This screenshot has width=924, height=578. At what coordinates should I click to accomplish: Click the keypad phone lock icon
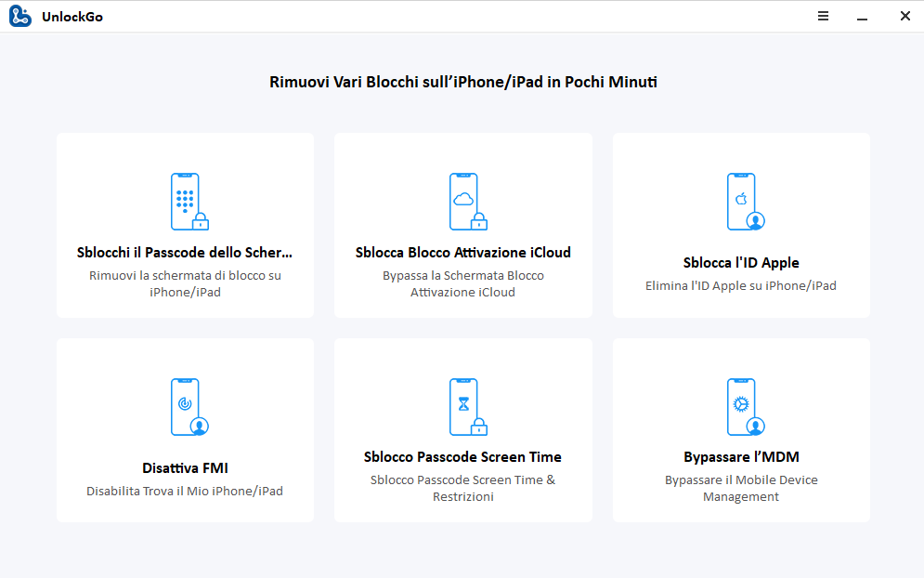coord(189,202)
